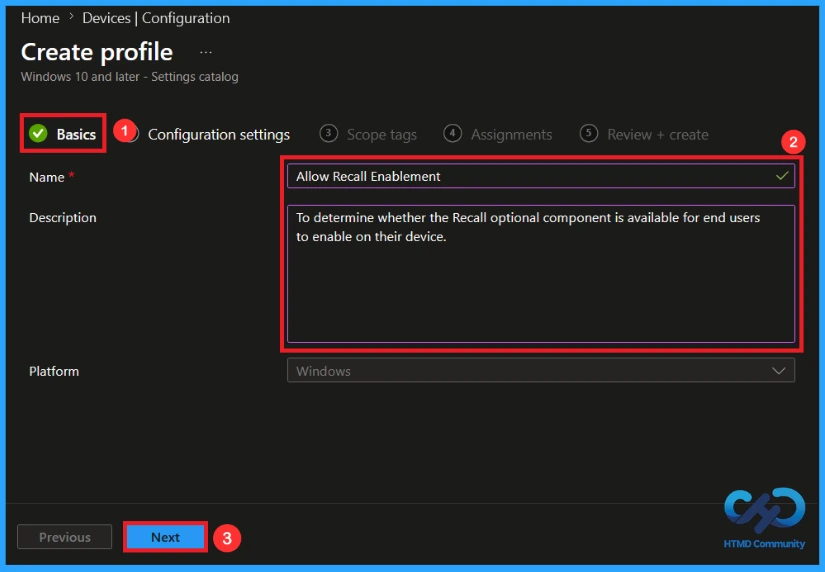Open the Platform dropdown showing Windows
Image resolution: width=825 pixels, height=572 pixels.
tap(540, 370)
